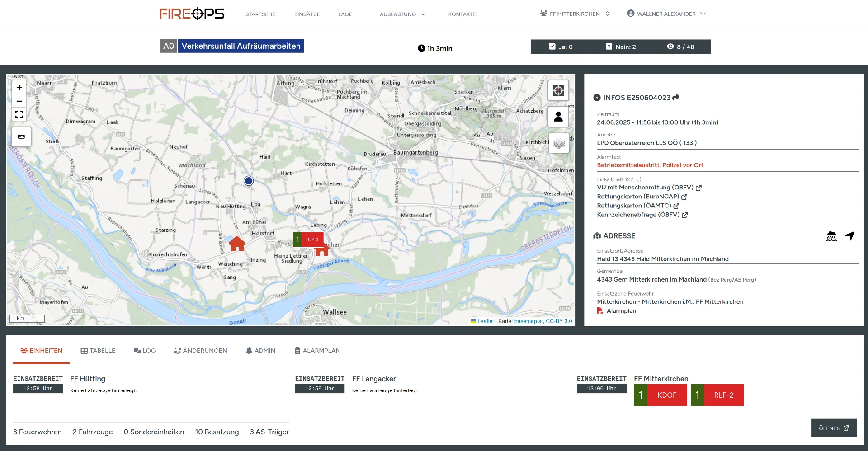Open Rettungskarten (ÖAMTC) link
Screen dimensions: 868x451
638,206
